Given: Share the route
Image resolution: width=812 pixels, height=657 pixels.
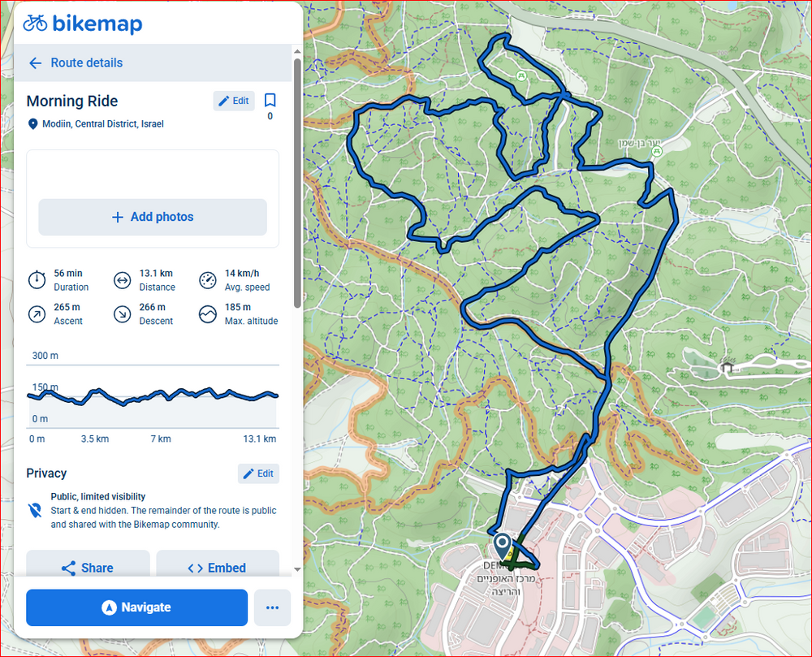Looking at the screenshot, I should pos(88,568).
